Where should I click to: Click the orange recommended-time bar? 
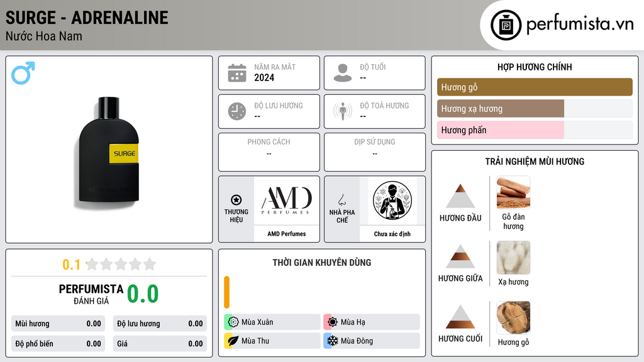(x=226, y=292)
